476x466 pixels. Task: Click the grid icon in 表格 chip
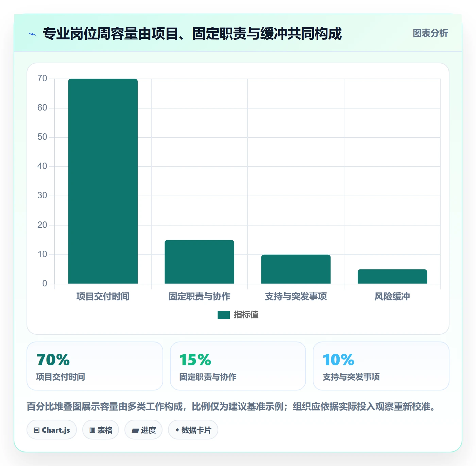[x=92, y=430]
